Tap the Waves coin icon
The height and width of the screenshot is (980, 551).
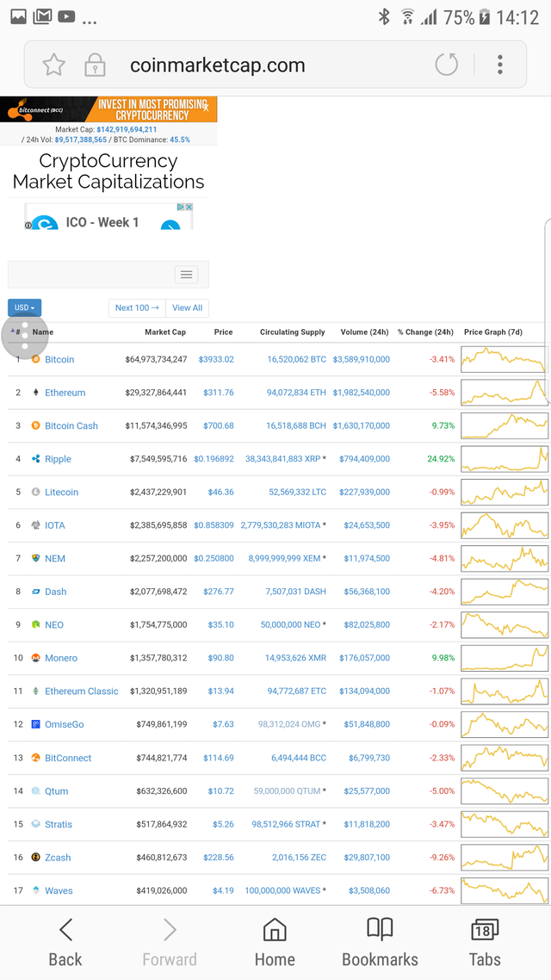point(35,890)
